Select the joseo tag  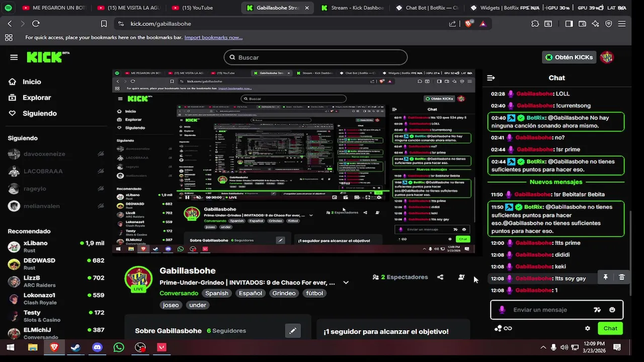(171, 305)
